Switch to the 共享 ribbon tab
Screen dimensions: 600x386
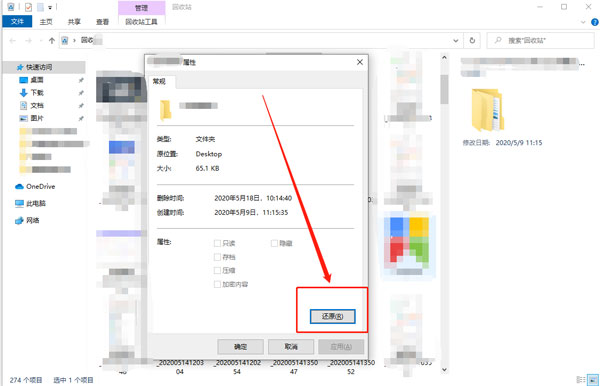tap(74, 22)
